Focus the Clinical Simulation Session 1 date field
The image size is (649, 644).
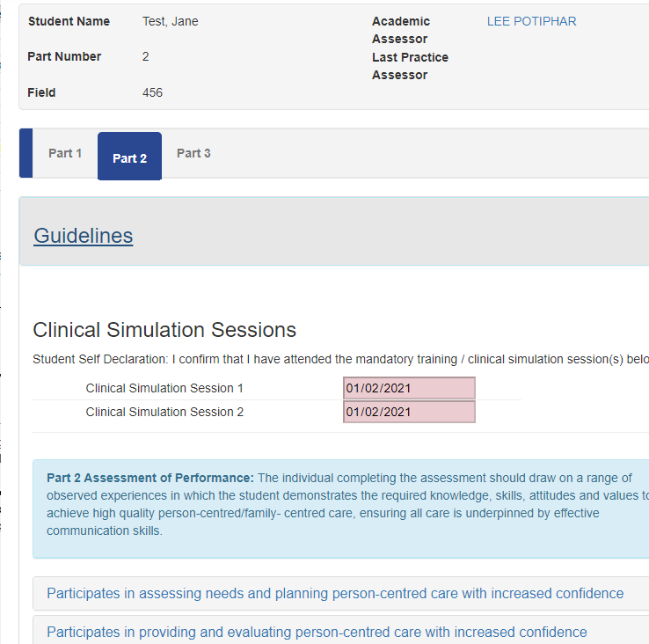409,388
